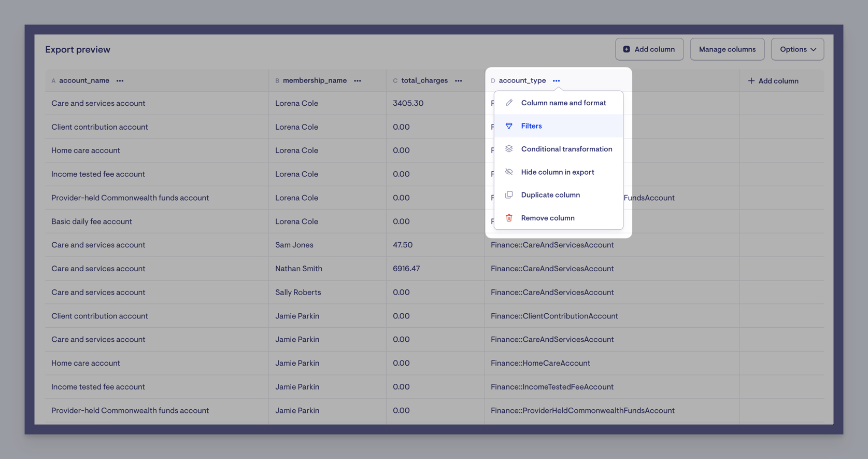Click the crossed-eye icon beside Hide column
868x459 pixels.
click(509, 172)
